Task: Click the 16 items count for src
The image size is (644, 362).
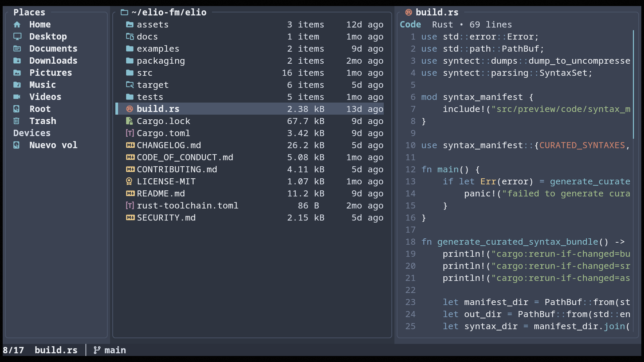Action: (303, 73)
